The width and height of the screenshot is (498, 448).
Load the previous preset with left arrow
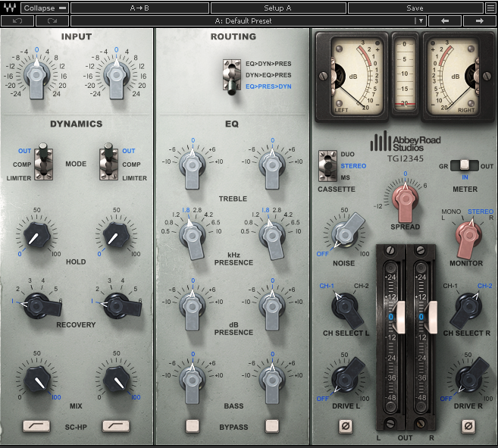tap(445, 21)
